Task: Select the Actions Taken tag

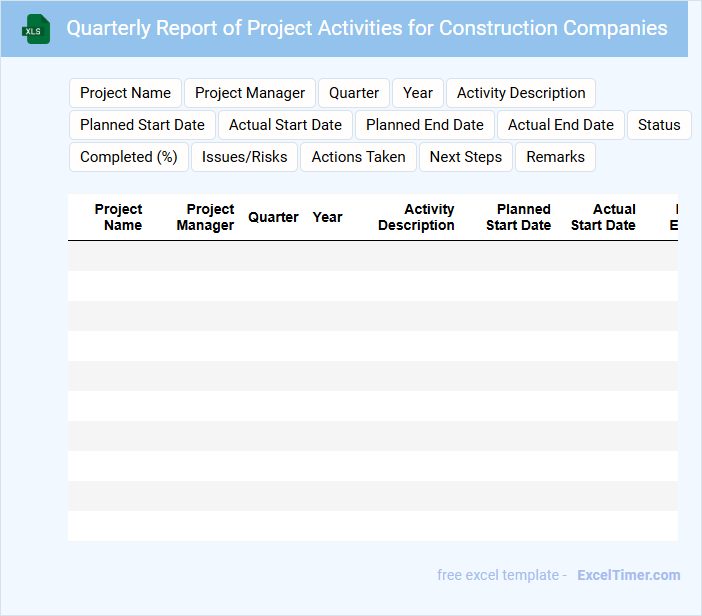Action: (x=358, y=157)
